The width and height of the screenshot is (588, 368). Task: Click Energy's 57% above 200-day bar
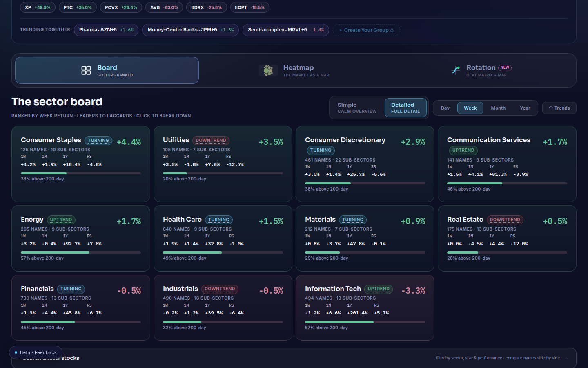pos(81,253)
